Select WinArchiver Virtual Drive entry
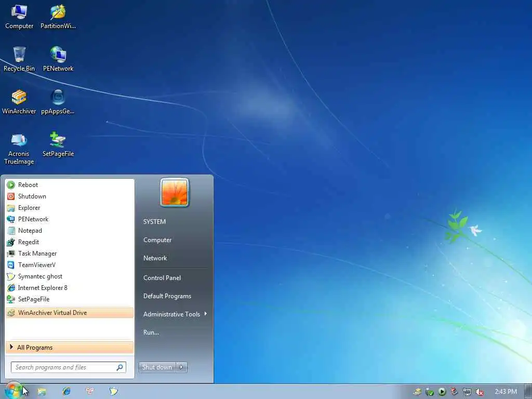 tap(70, 313)
